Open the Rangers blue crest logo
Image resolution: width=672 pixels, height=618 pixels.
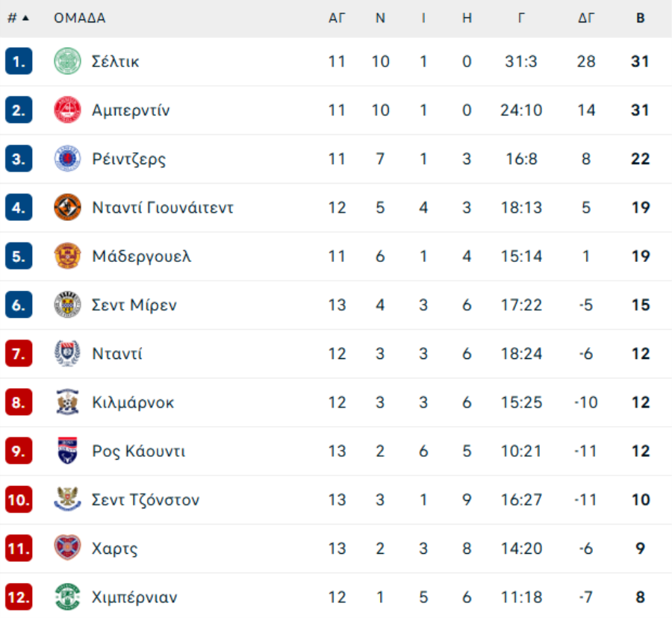(67, 158)
